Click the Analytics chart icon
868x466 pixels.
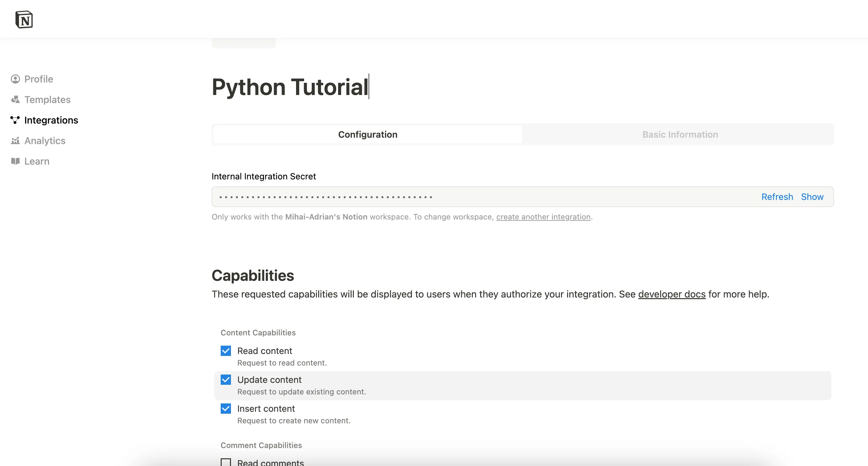pos(15,141)
